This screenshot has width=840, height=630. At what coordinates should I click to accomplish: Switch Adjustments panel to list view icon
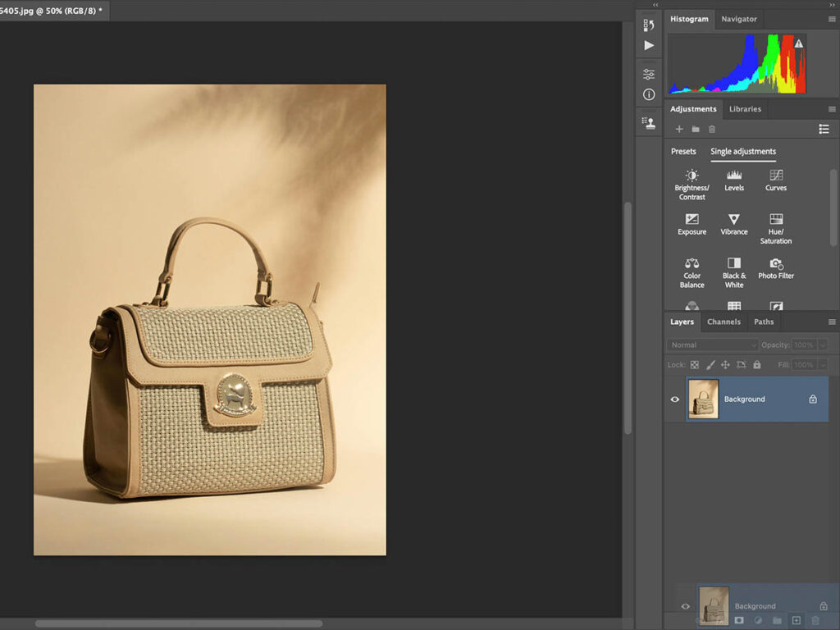coord(824,129)
